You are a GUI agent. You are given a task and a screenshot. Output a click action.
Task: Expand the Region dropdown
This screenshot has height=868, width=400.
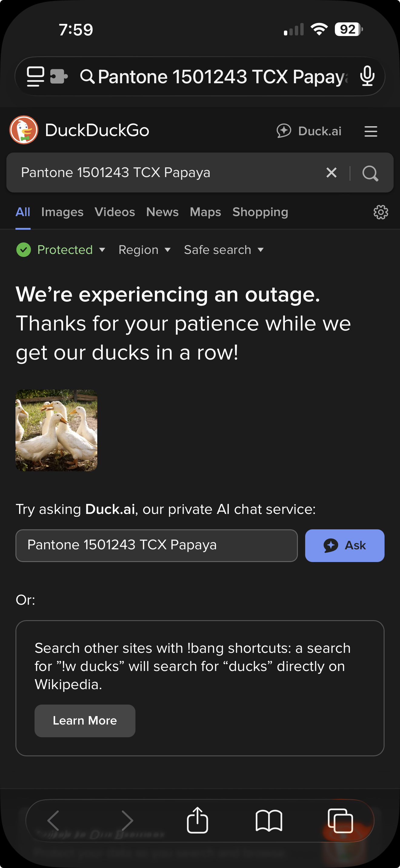[144, 250]
